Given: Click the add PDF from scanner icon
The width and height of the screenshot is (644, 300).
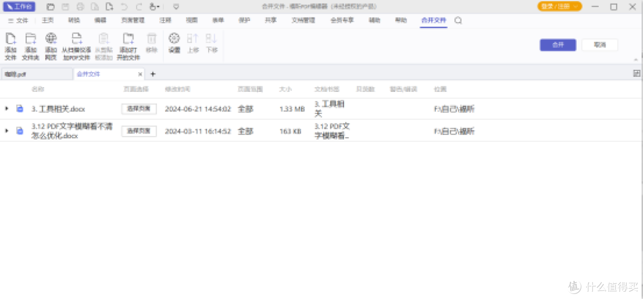Looking at the screenshot, I should click(76, 39).
